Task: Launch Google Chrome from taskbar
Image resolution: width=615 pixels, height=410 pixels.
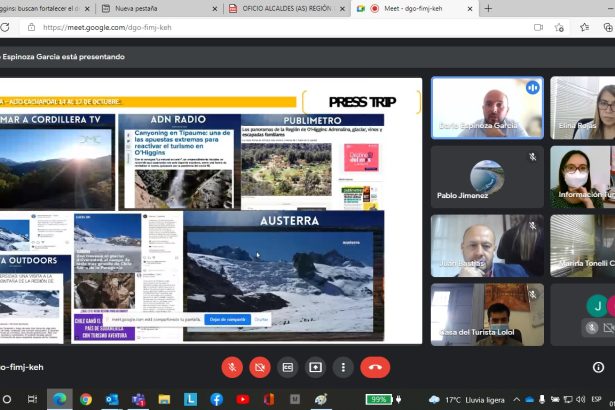Action: pyautogui.click(x=86, y=399)
